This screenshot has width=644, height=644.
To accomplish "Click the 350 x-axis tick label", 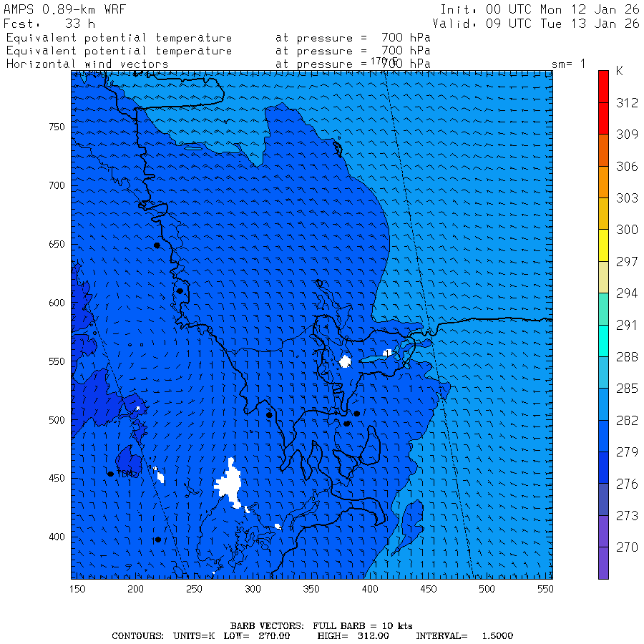I will (311, 589).
